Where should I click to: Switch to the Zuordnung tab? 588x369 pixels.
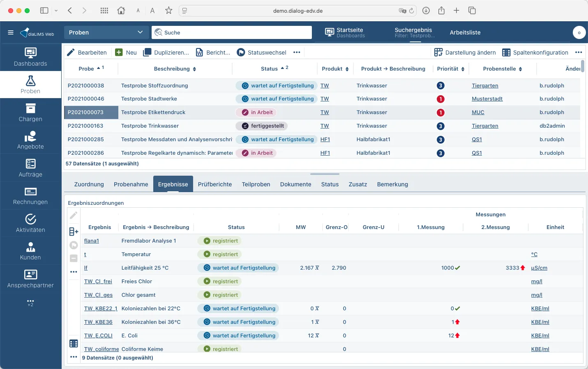[x=89, y=184]
